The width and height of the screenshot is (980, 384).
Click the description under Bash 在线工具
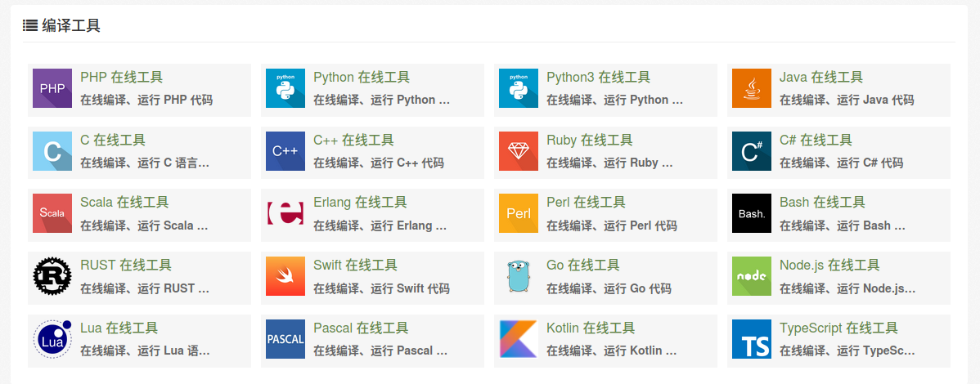843,225
